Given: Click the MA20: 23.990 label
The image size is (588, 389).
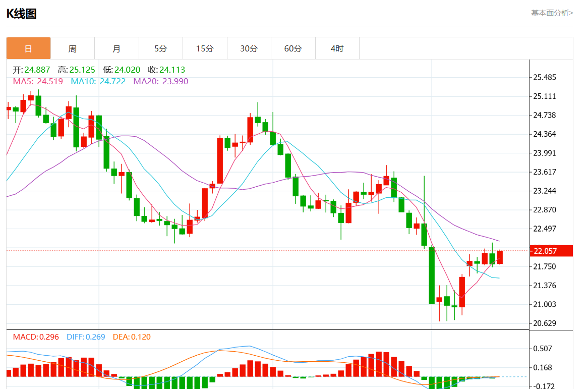Looking at the screenshot, I should tap(161, 81).
